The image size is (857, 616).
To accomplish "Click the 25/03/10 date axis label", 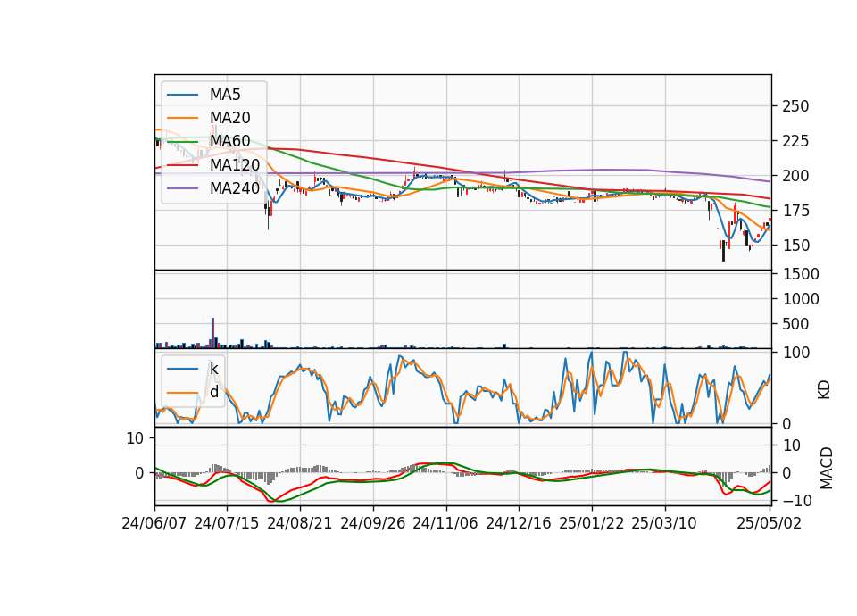I will click(664, 523).
